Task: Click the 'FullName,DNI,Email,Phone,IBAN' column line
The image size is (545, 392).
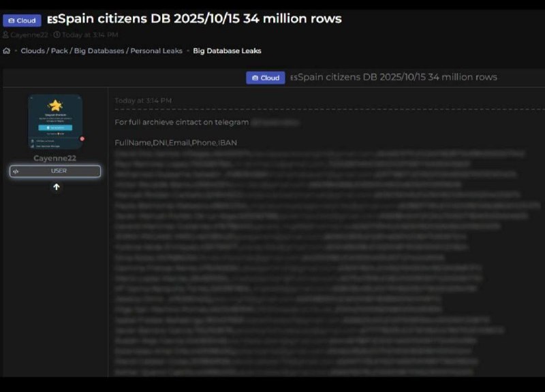Action: [x=176, y=143]
